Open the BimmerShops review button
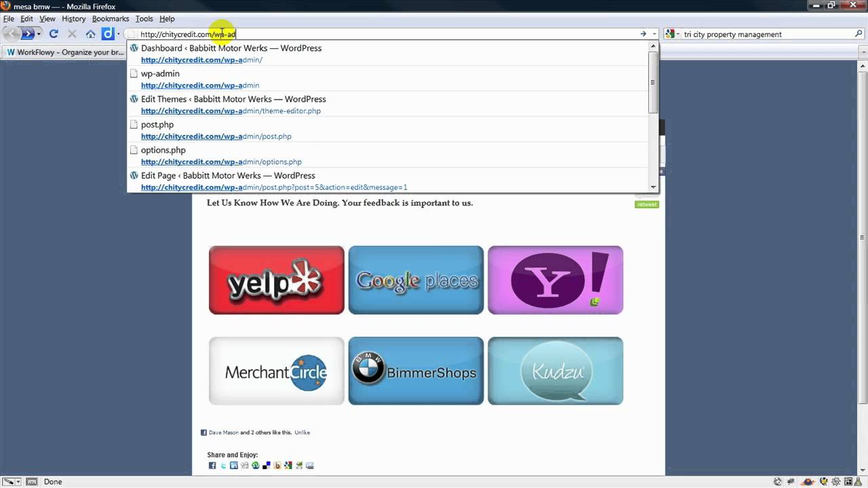868x488 pixels. coord(416,371)
